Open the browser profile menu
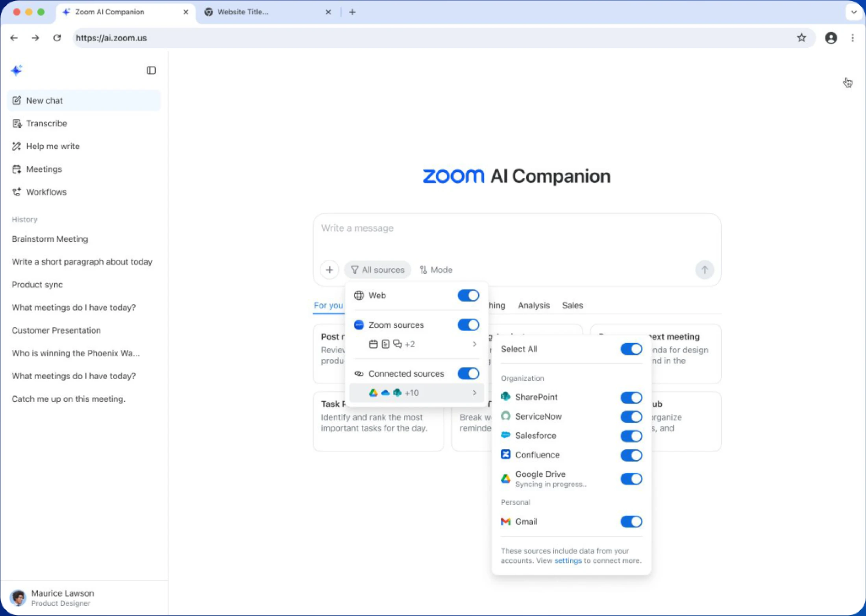The height and width of the screenshot is (616, 866). click(x=831, y=38)
